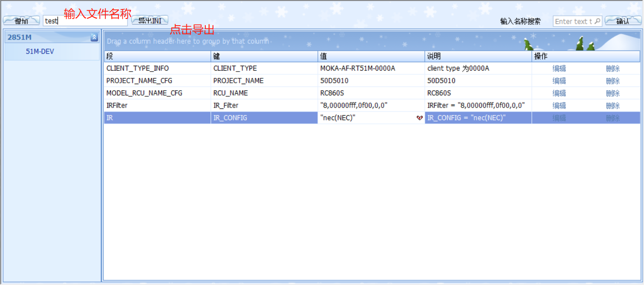Select the PROJECT_NAME_CFG section cell
Image resolution: width=644 pixels, height=285 pixels.
157,81
